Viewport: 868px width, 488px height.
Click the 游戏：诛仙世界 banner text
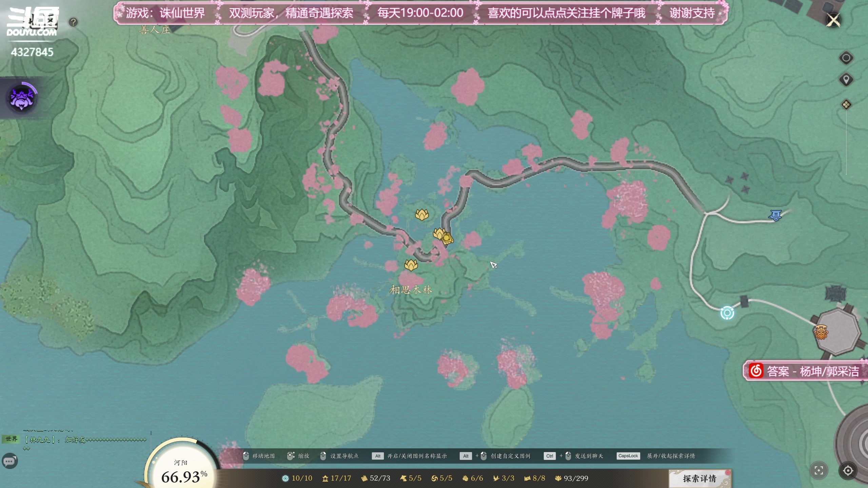(x=165, y=13)
